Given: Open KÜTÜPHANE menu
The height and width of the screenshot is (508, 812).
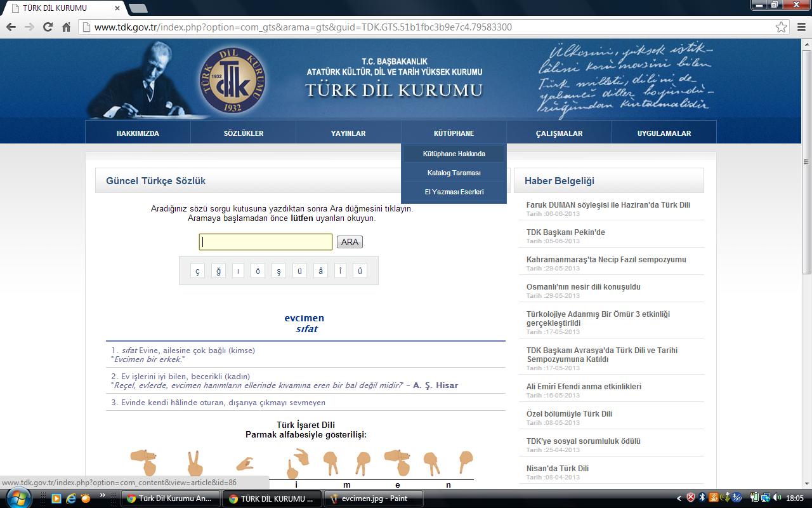Looking at the screenshot, I should click(x=454, y=133).
